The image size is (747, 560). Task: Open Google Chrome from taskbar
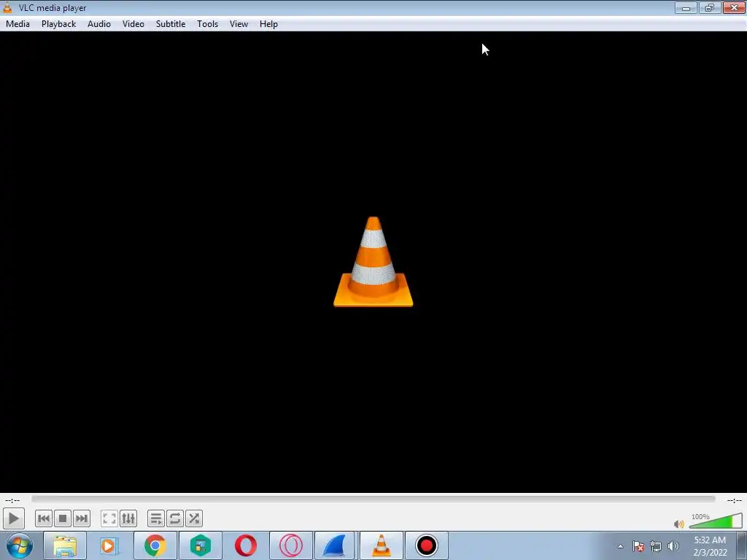tap(155, 545)
